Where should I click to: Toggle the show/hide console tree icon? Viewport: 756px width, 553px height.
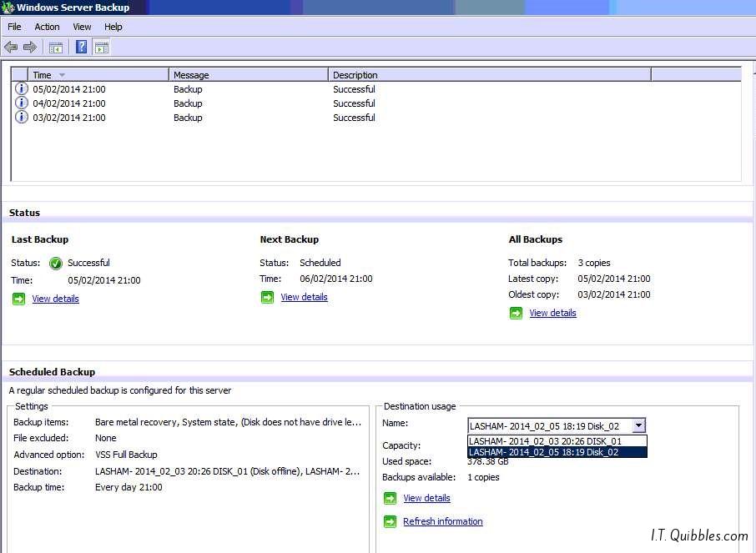(x=55, y=48)
